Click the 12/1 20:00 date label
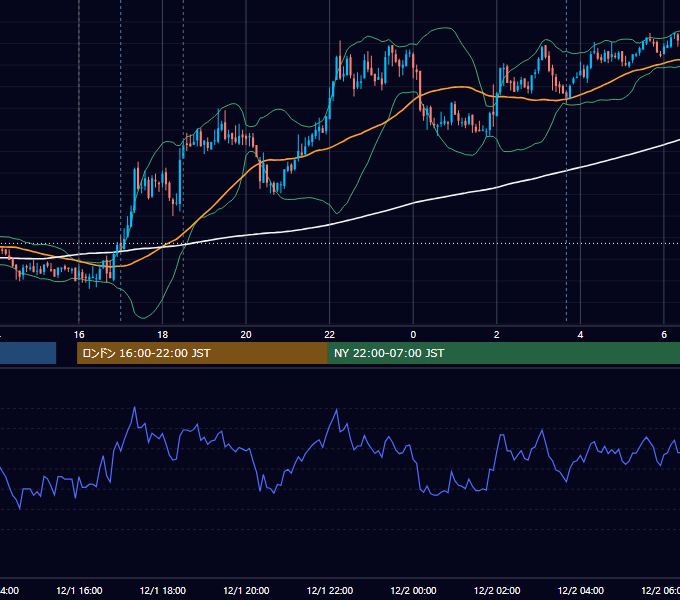 click(x=246, y=590)
